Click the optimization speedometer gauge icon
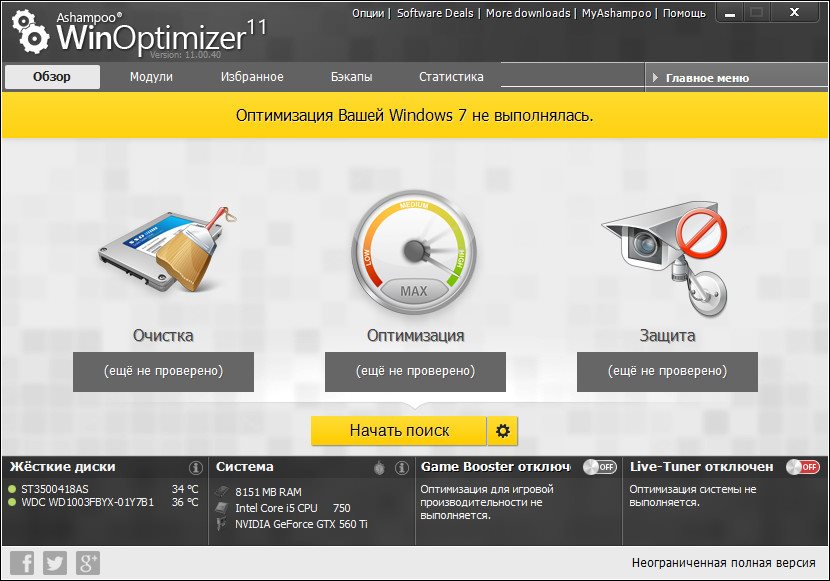 coord(414,253)
